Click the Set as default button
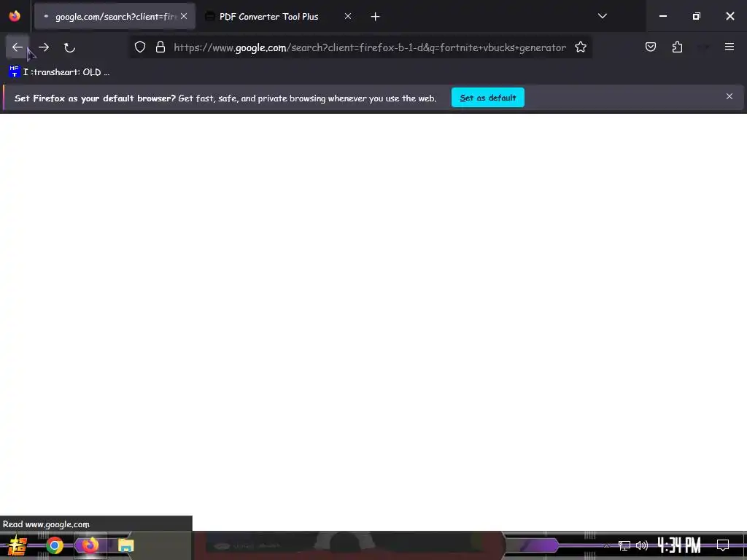747x560 pixels. pyautogui.click(x=488, y=98)
